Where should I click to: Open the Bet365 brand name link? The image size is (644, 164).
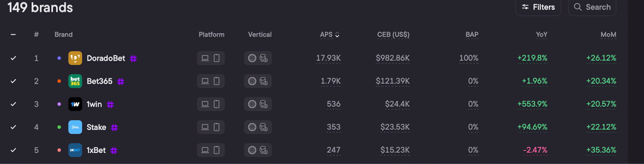pyautogui.click(x=99, y=81)
